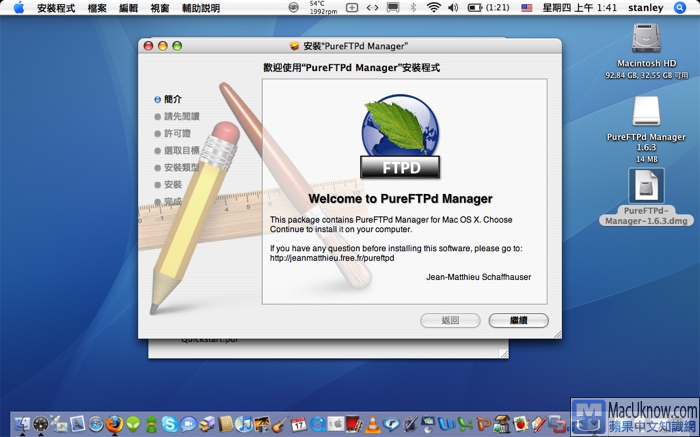Open iPhoto from the Dock
The width and height of the screenshot is (700, 437).
click(x=262, y=424)
